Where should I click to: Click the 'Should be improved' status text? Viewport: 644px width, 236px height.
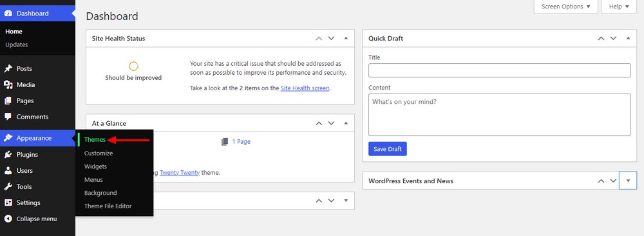pyautogui.click(x=133, y=78)
